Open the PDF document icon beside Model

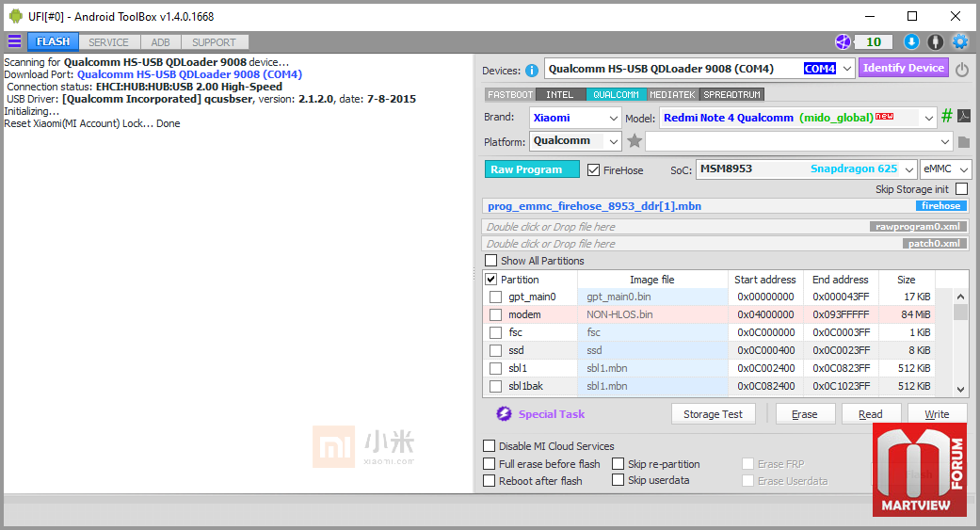(x=964, y=116)
